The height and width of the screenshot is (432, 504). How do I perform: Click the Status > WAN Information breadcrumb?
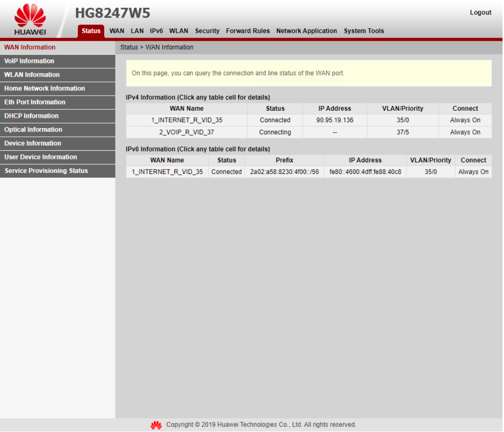coord(156,47)
